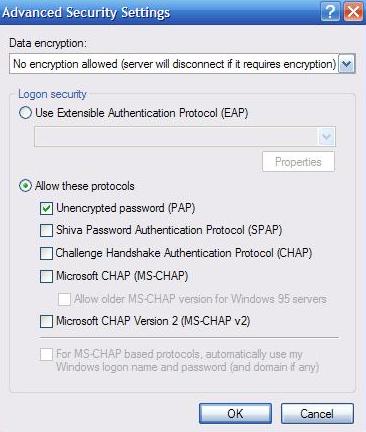Confirm settings with OK button
366x432 pixels.
(x=235, y=414)
